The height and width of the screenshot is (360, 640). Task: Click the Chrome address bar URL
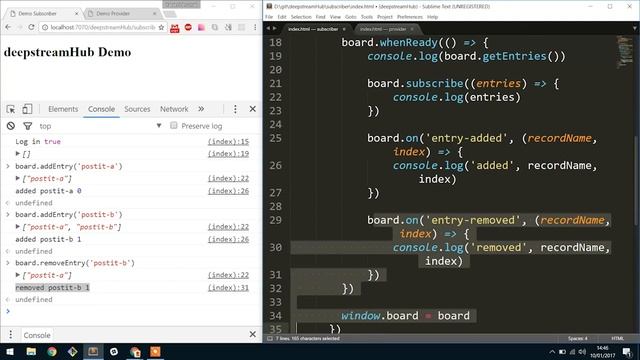click(103, 27)
